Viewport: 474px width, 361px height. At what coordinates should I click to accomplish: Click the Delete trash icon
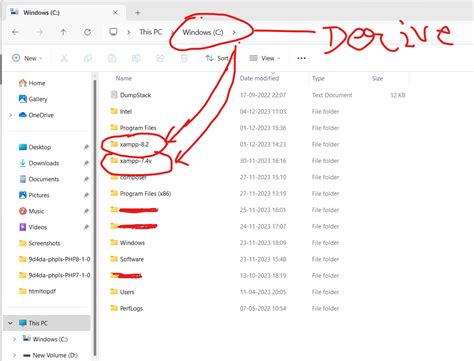(x=184, y=58)
